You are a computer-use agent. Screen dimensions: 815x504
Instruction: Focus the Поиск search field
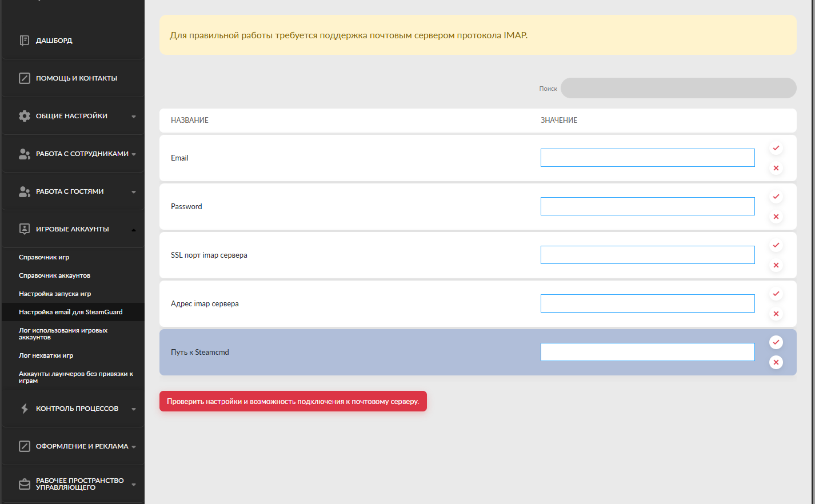click(x=678, y=88)
